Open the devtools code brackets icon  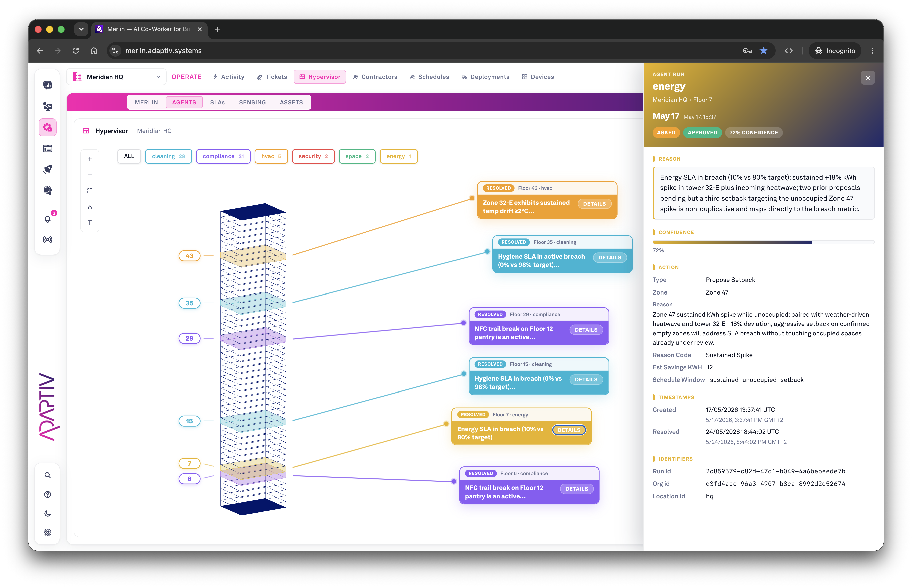click(788, 50)
